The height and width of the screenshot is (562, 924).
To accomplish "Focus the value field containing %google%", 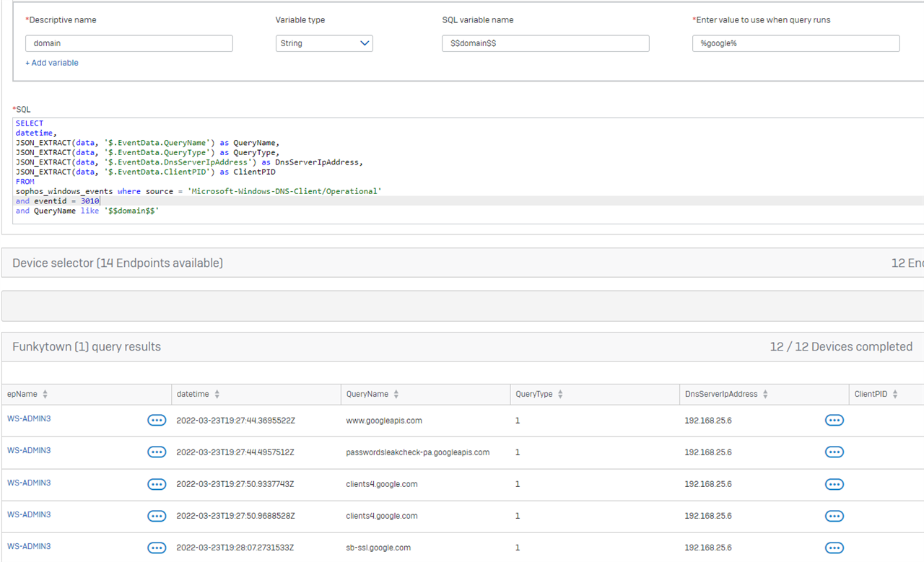I will (x=796, y=43).
